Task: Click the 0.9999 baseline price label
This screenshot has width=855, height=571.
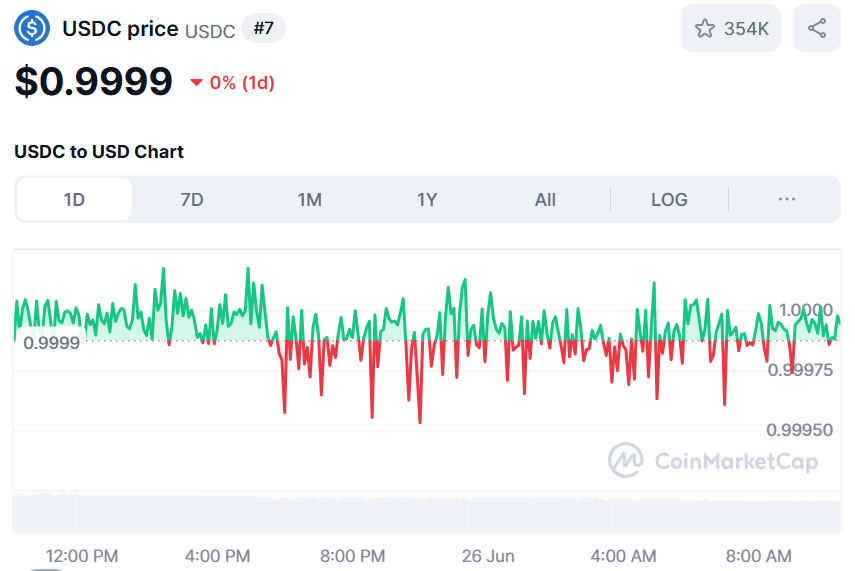Action: tap(51, 343)
